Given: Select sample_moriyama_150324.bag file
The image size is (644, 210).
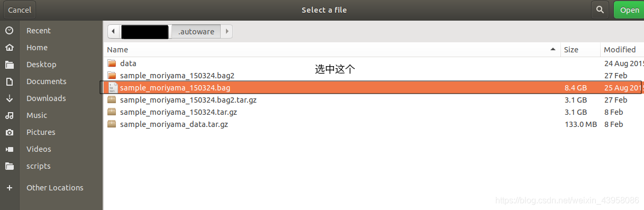Looking at the screenshot, I should (x=374, y=88).
